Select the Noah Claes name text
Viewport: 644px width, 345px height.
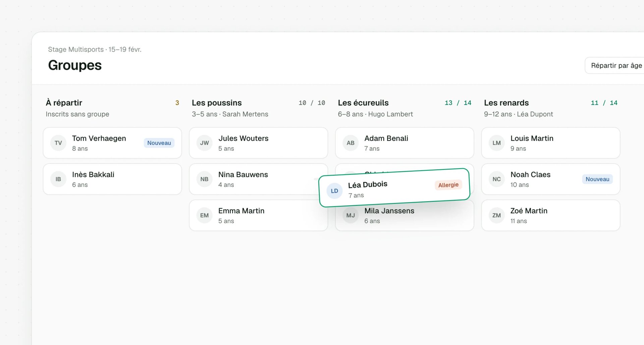pos(531,174)
